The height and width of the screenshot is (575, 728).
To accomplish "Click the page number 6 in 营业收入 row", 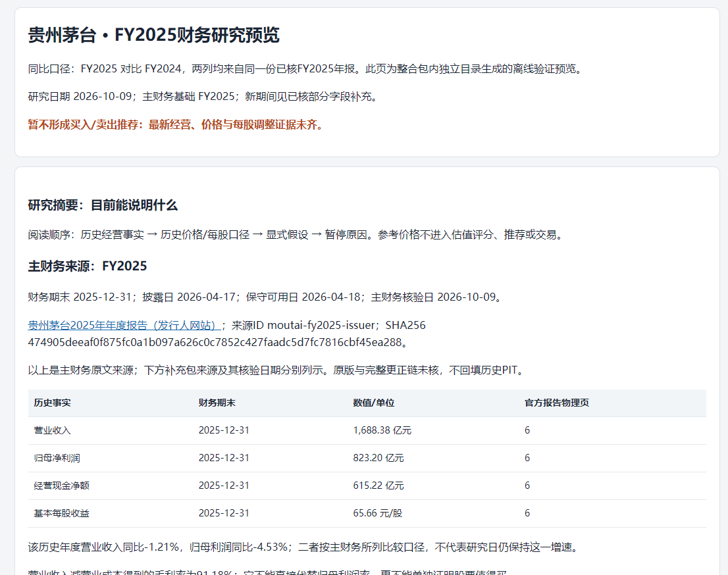I will pos(527,431).
